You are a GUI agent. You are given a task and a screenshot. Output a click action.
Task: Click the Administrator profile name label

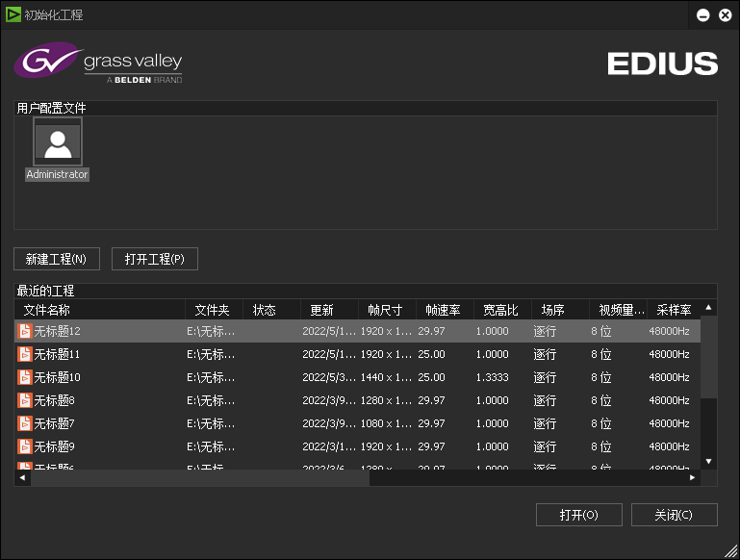(x=57, y=174)
